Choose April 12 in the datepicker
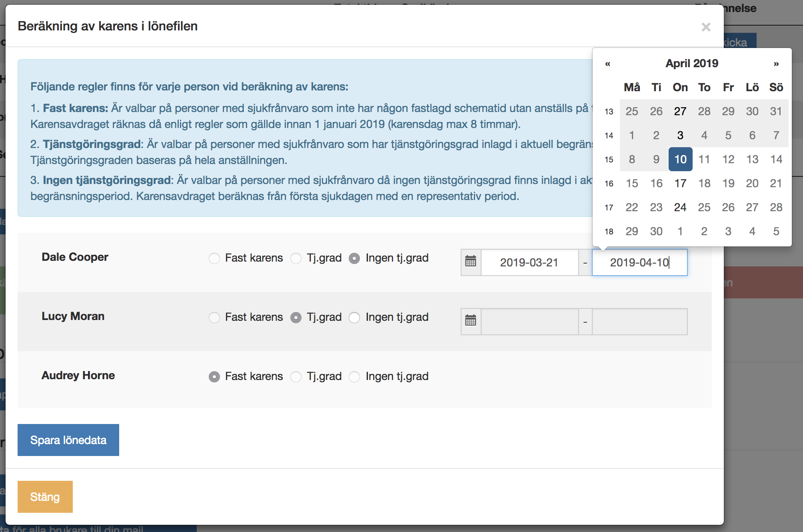The width and height of the screenshot is (803, 532). (x=728, y=159)
